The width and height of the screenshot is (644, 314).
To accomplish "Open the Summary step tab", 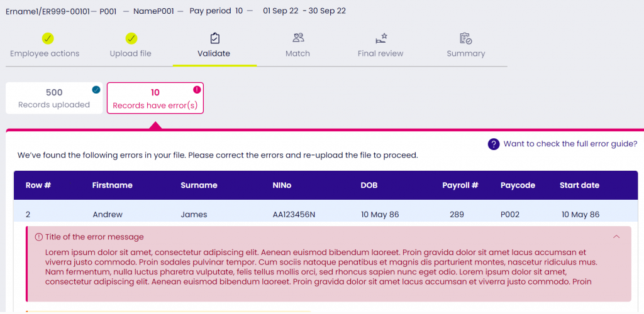I will click(466, 53).
